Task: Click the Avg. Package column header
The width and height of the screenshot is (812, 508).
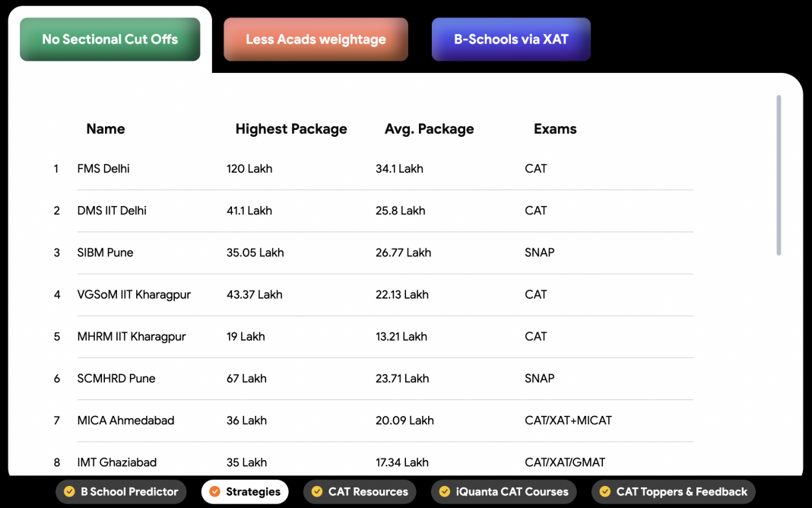Action: tap(429, 129)
